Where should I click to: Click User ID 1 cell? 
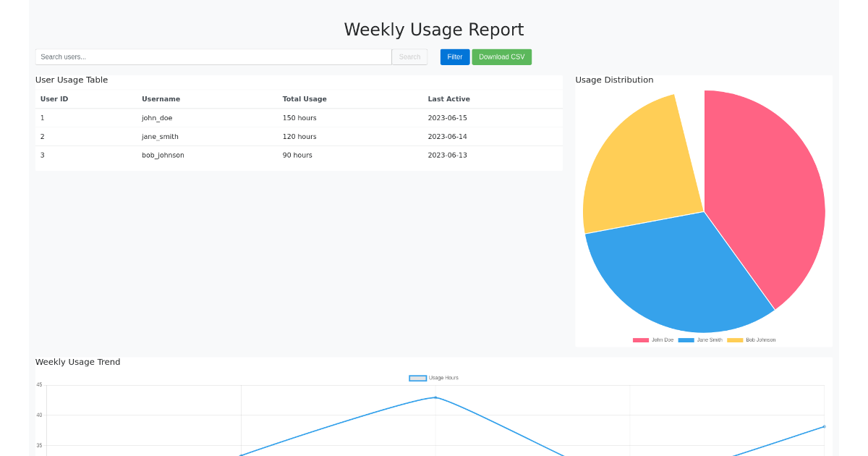pyautogui.click(x=42, y=118)
